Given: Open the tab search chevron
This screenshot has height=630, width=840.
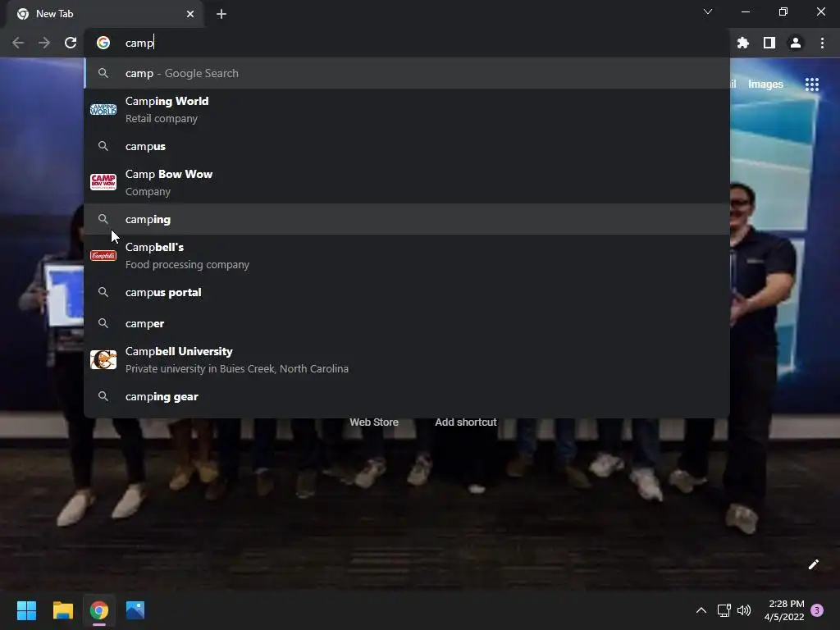Looking at the screenshot, I should (x=708, y=11).
